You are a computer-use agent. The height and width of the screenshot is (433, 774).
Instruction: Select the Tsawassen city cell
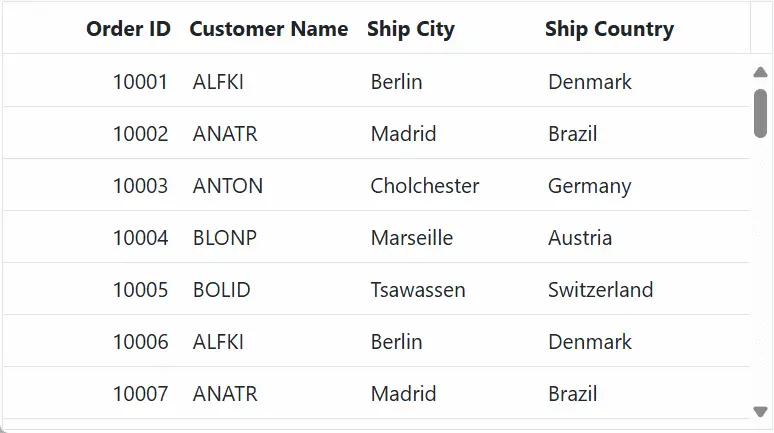418,290
